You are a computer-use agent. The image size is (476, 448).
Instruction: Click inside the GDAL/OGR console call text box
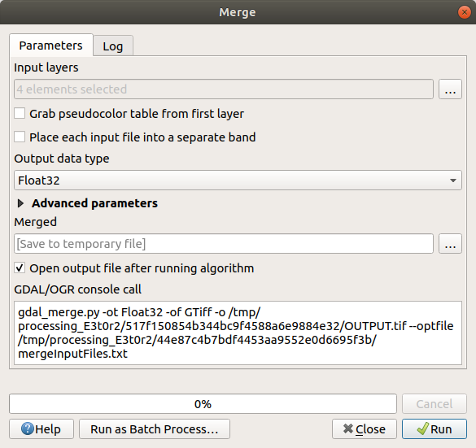[x=238, y=333]
